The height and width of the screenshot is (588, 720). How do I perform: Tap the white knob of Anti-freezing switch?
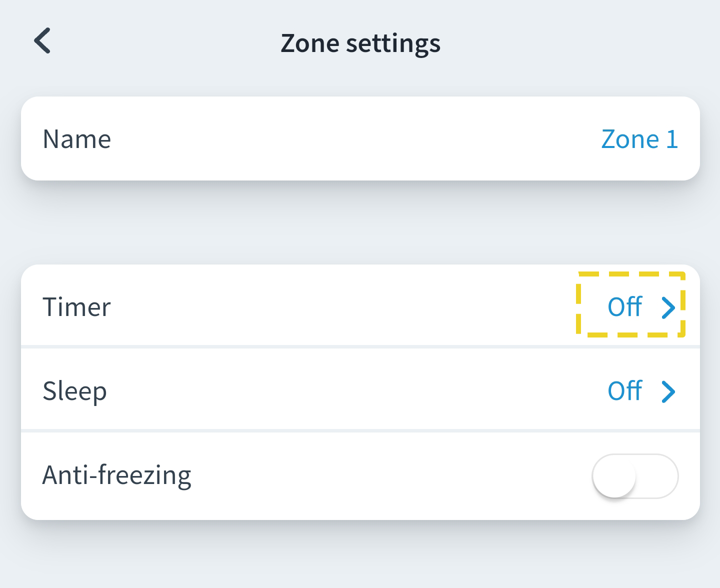[614, 476]
